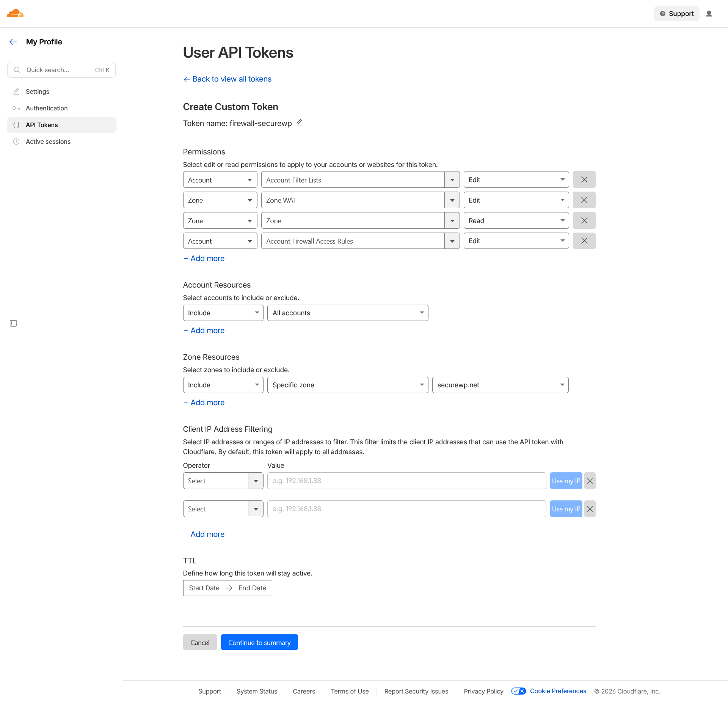Screen dimensions: 728x703
Task: Collapse the sidebar using the panel icon
Action: [x=13, y=323]
